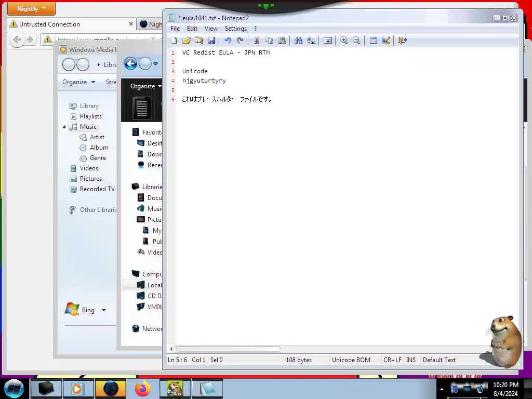Viewport: 532px width, 399px height.
Task: Open the File menu in Notepad2
Action: [x=175, y=29]
